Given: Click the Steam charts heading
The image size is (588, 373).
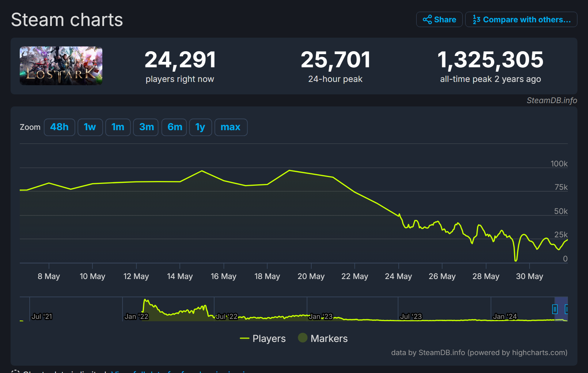Looking at the screenshot, I should (x=67, y=20).
